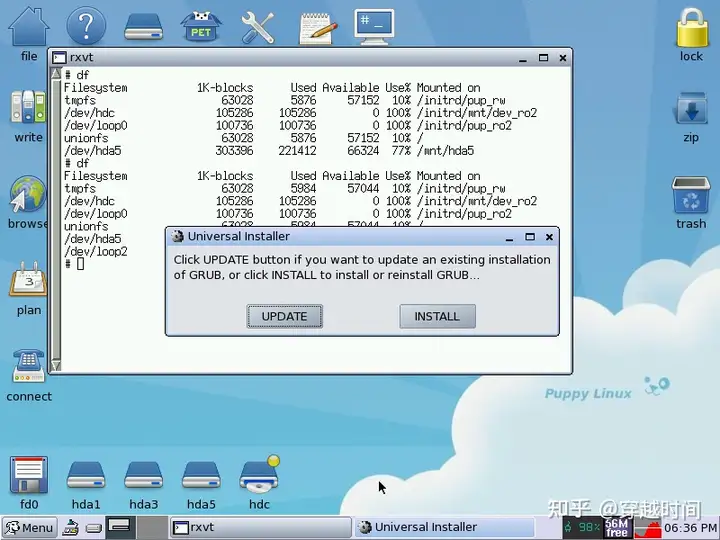Click the 56M free memory indicator
Screen dimensions: 720x540
click(617, 527)
